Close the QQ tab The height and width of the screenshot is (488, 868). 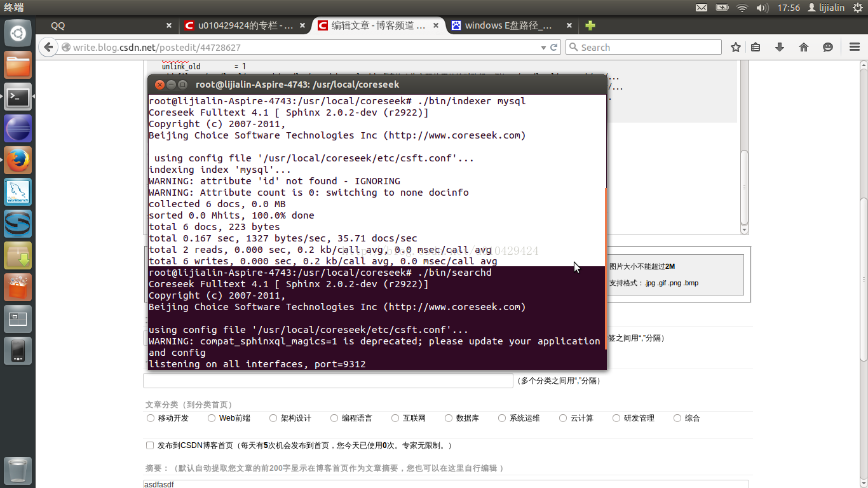tap(169, 26)
